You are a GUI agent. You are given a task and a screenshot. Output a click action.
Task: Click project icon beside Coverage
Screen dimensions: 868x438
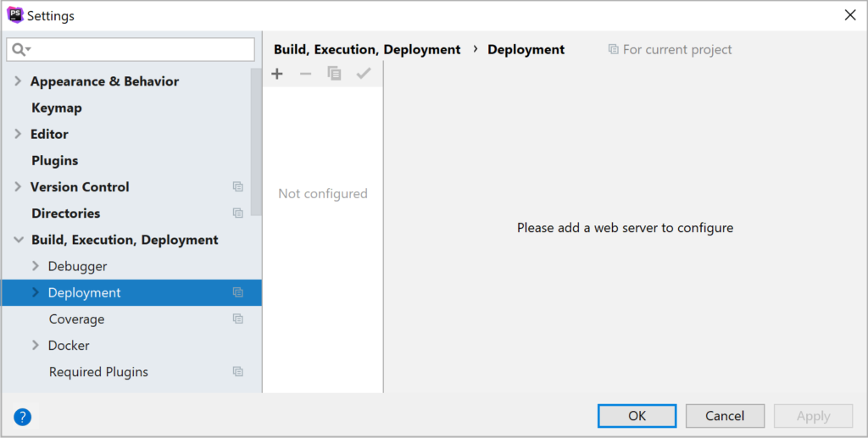(238, 319)
